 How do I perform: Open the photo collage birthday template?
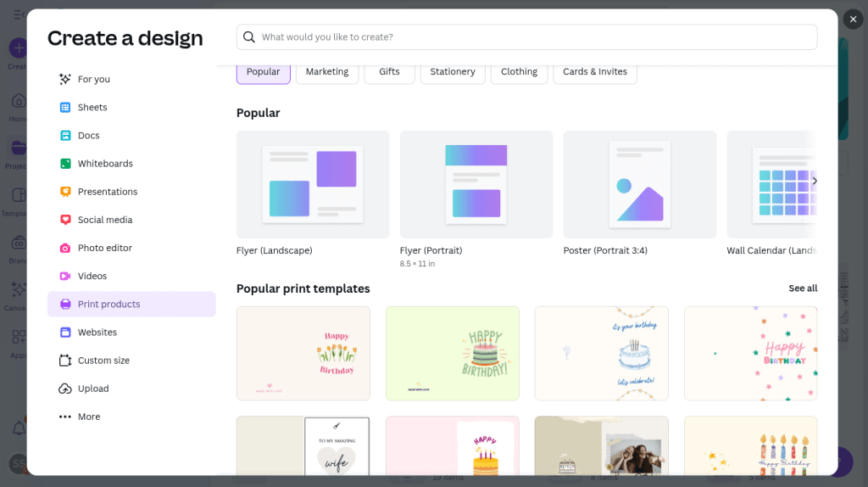602,446
